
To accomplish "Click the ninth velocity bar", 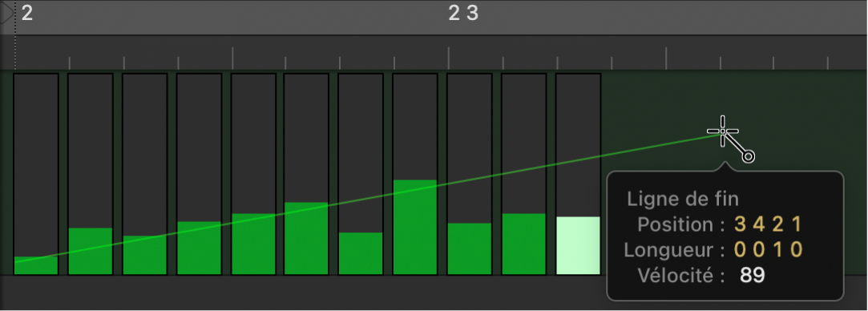I will click(x=469, y=249).
